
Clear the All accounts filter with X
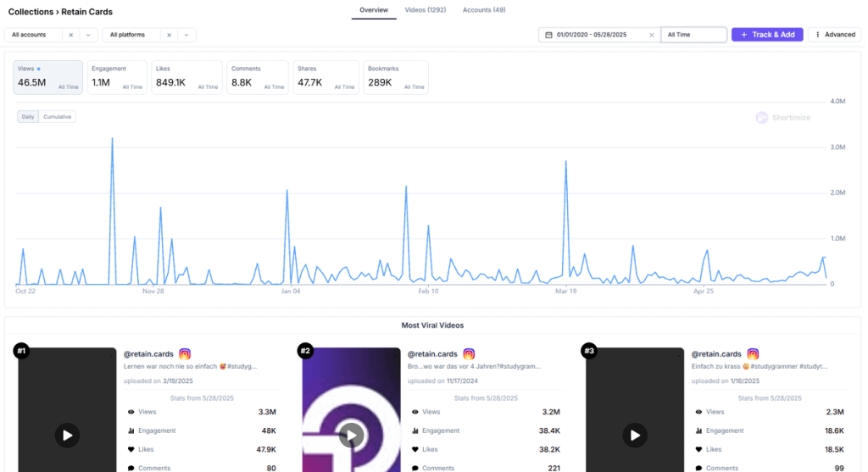71,35
